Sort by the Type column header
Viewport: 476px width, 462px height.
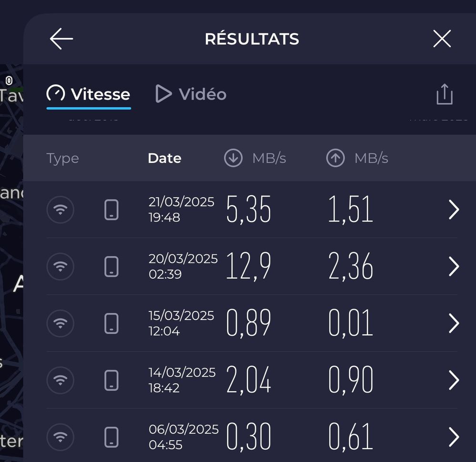pyautogui.click(x=62, y=158)
